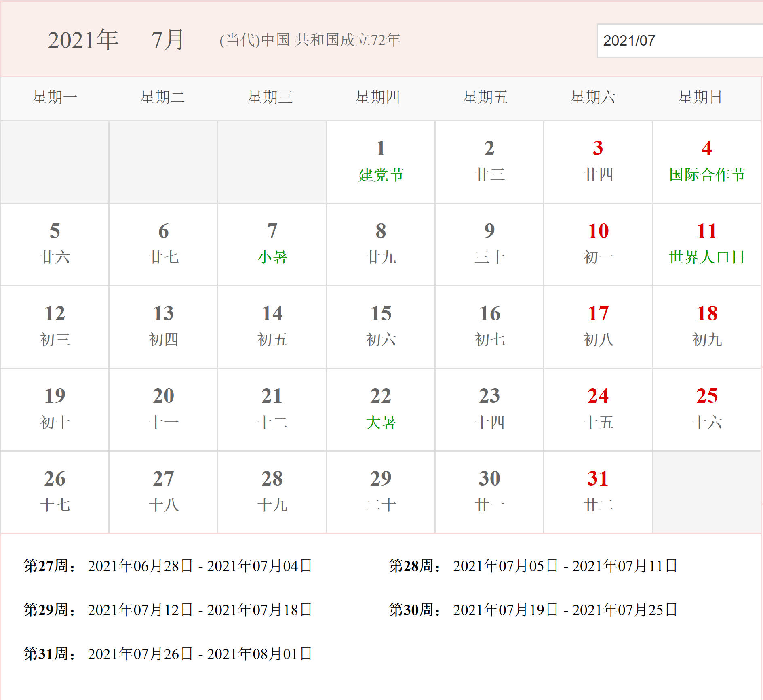The image size is (763, 700).
Task: Select July 10 初一 cell
Action: pos(598,245)
